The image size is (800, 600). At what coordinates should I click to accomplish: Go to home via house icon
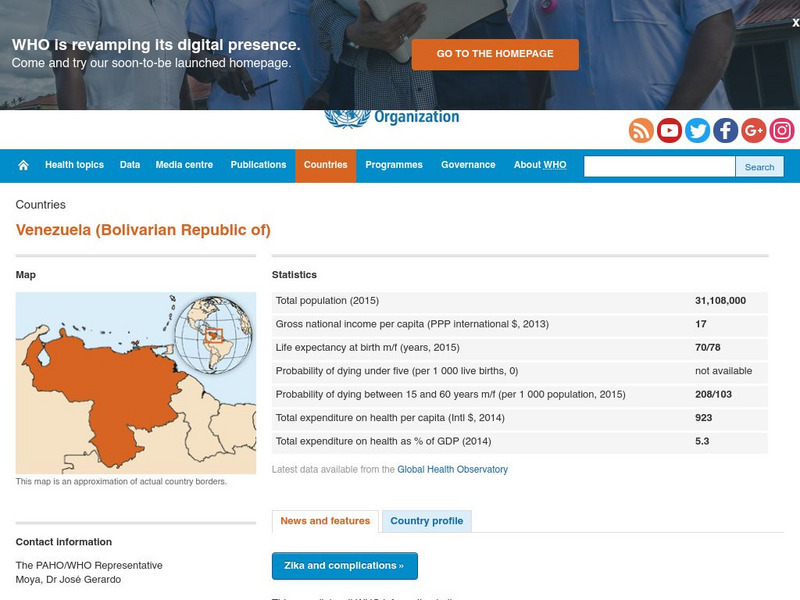23,165
